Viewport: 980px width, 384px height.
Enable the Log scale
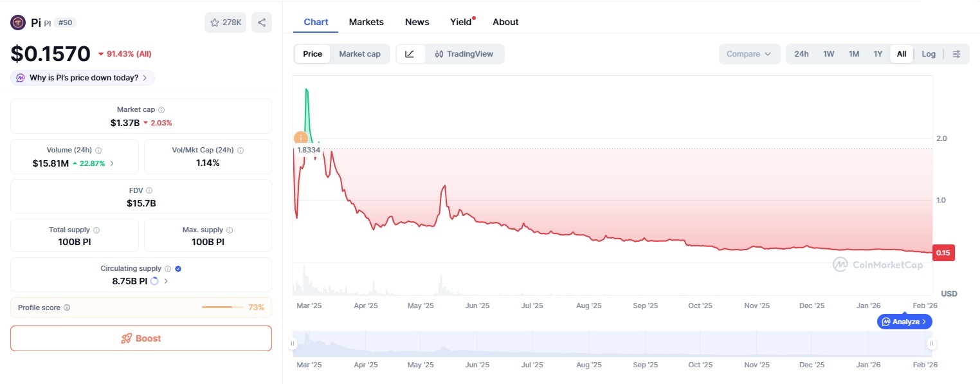(928, 54)
